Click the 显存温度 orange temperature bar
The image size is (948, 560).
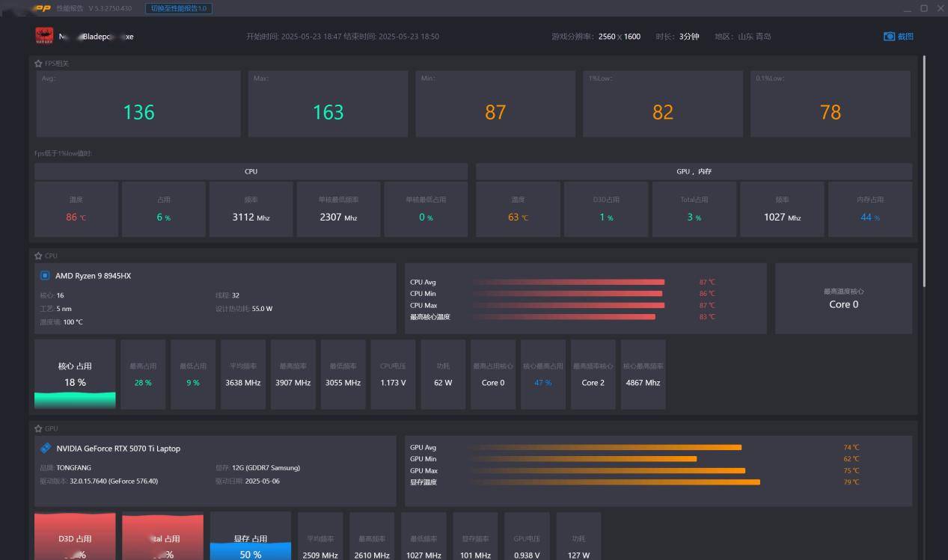(616, 482)
